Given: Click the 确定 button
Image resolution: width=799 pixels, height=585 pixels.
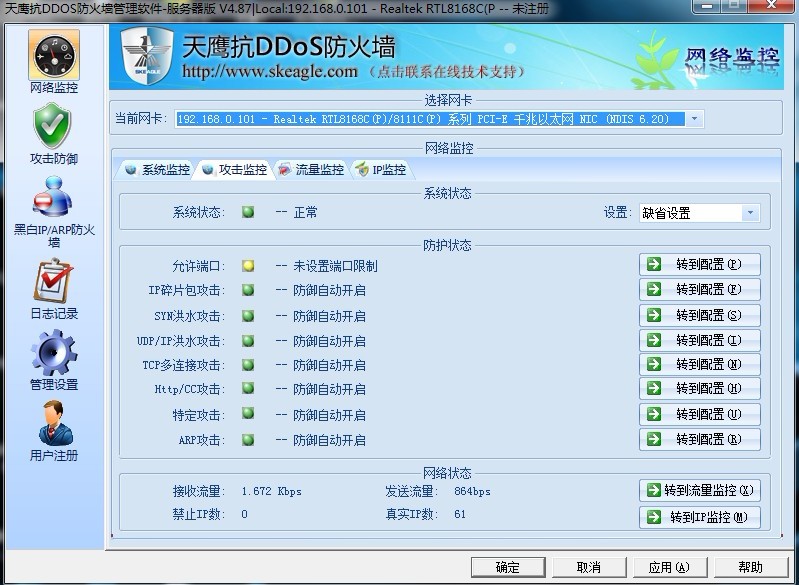Looking at the screenshot, I should click(508, 567).
